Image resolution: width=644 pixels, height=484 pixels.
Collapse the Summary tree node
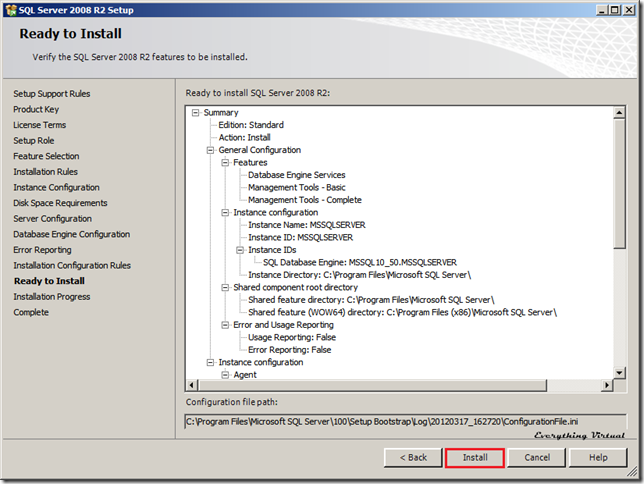point(196,113)
